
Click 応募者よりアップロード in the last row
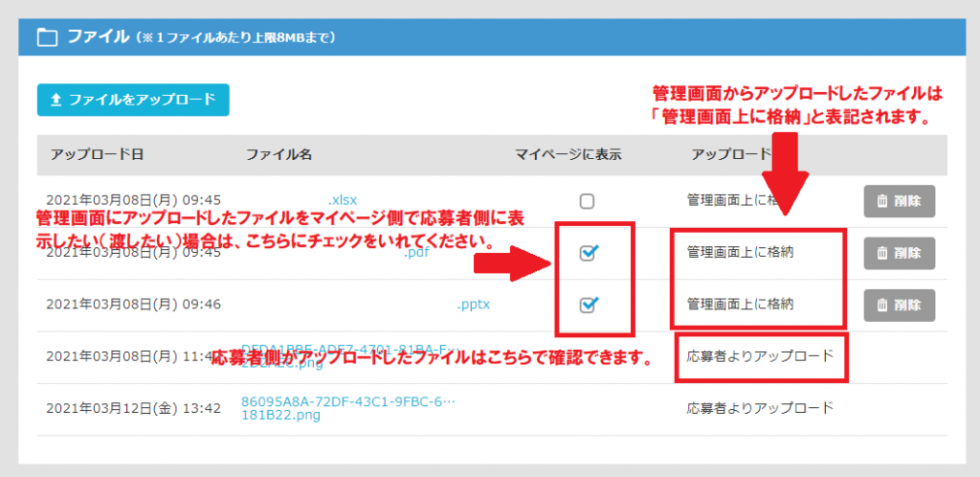tap(760, 408)
